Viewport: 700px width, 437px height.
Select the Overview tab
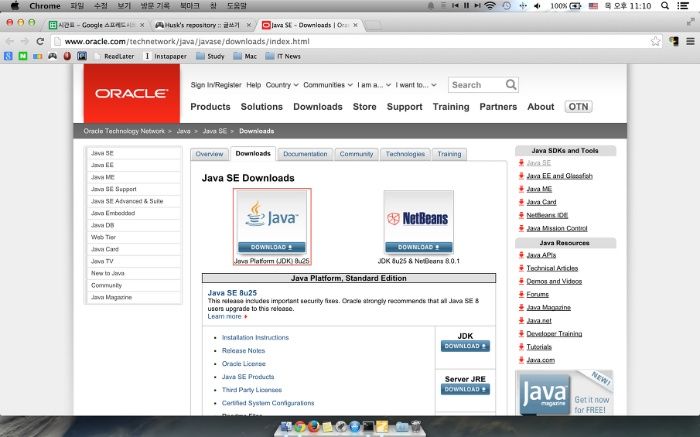click(209, 154)
